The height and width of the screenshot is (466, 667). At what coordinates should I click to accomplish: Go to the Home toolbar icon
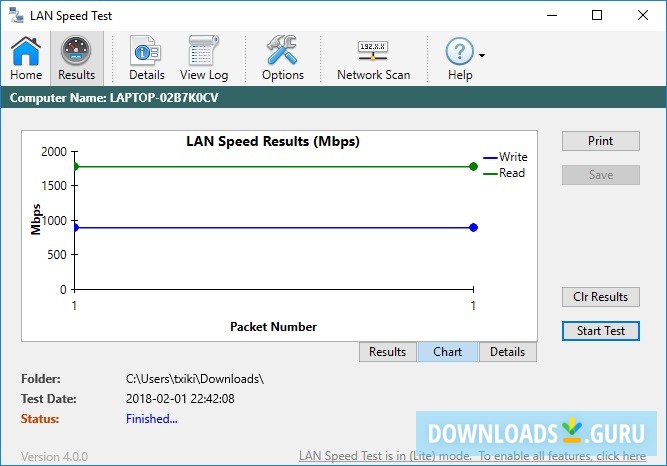[x=26, y=58]
